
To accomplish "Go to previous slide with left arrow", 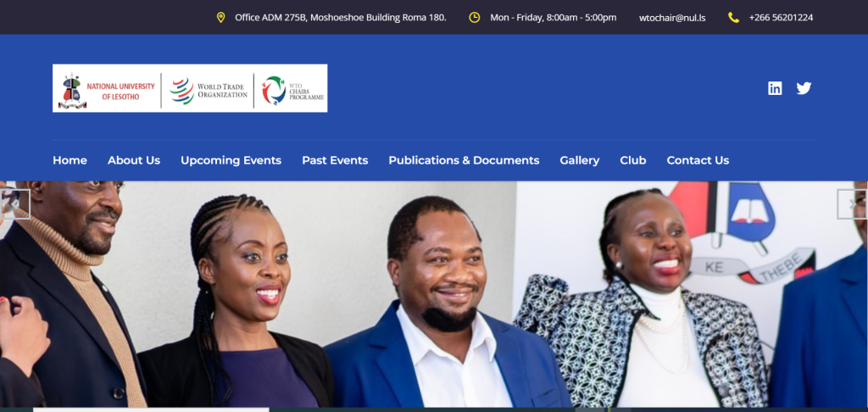I will [x=15, y=204].
